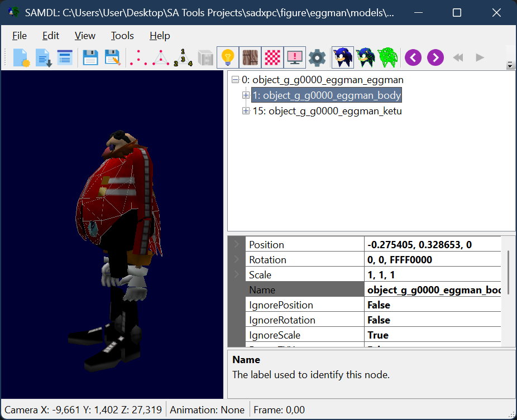Image resolution: width=517 pixels, height=420 pixels.
Task: Click the IgnoreScale True value field
Action: 433,335
